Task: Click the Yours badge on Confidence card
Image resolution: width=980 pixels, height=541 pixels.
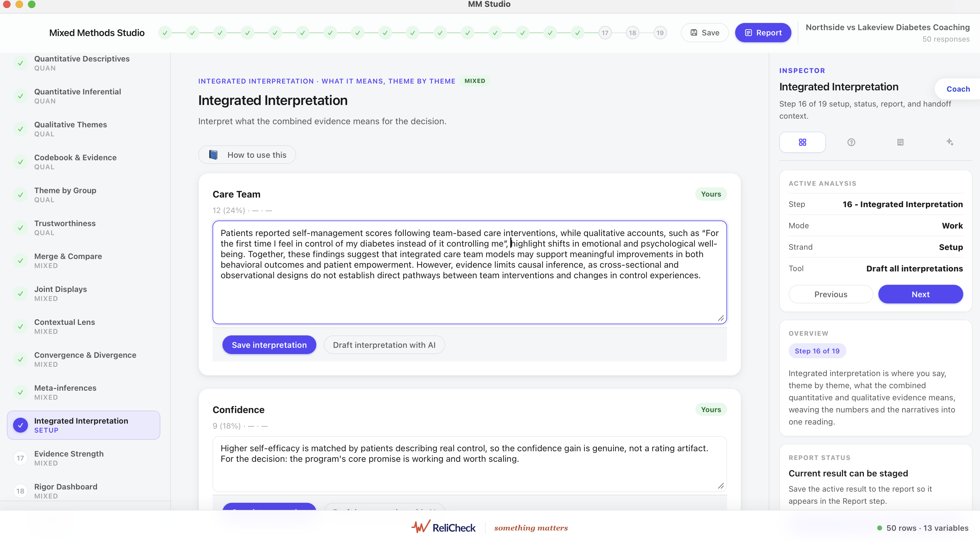Action: coord(711,409)
